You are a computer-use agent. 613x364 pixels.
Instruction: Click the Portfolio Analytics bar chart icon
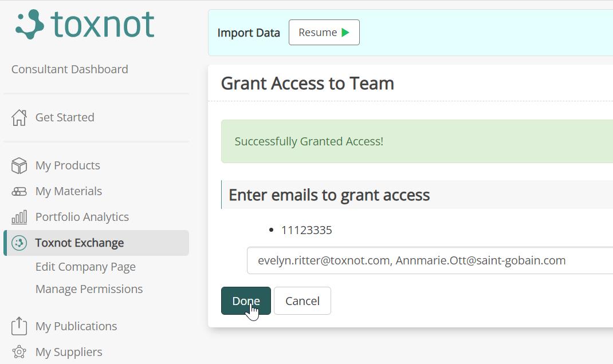[19, 217]
